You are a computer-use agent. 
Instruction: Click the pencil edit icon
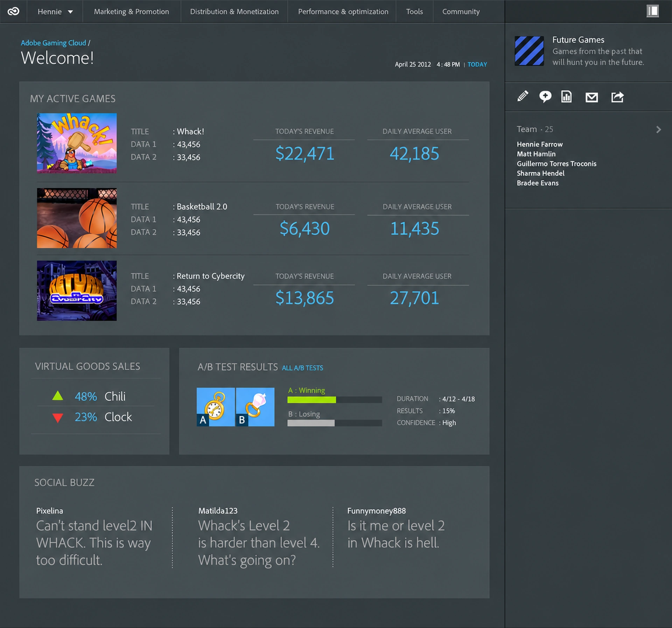[x=523, y=96]
